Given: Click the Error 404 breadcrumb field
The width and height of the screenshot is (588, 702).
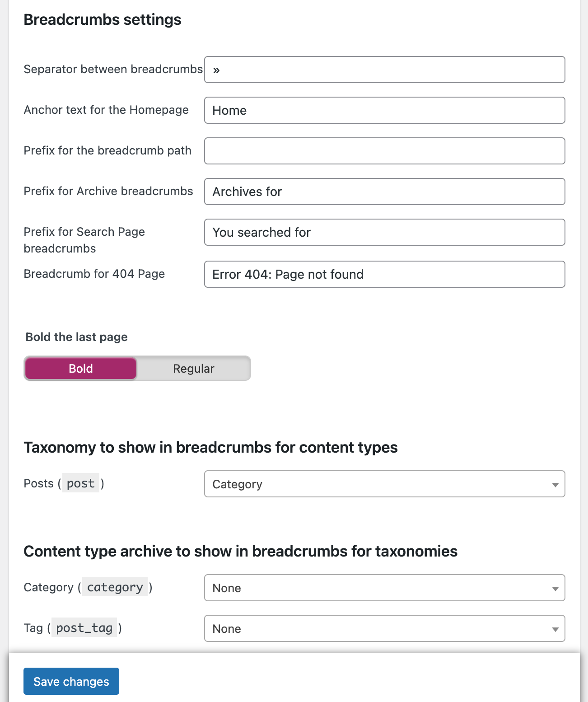Looking at the screenshot, I should (x=384, y=274).
